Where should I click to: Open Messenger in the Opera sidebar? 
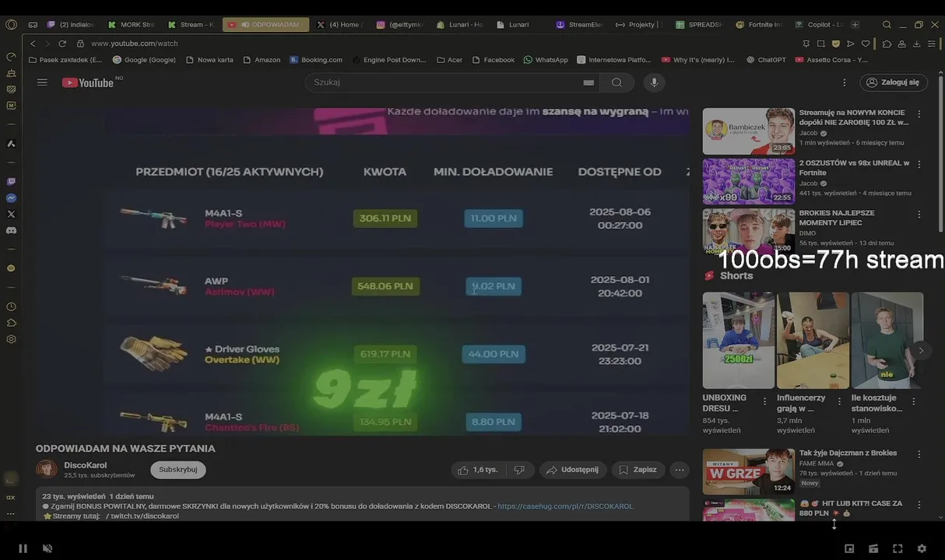(11, 198)
